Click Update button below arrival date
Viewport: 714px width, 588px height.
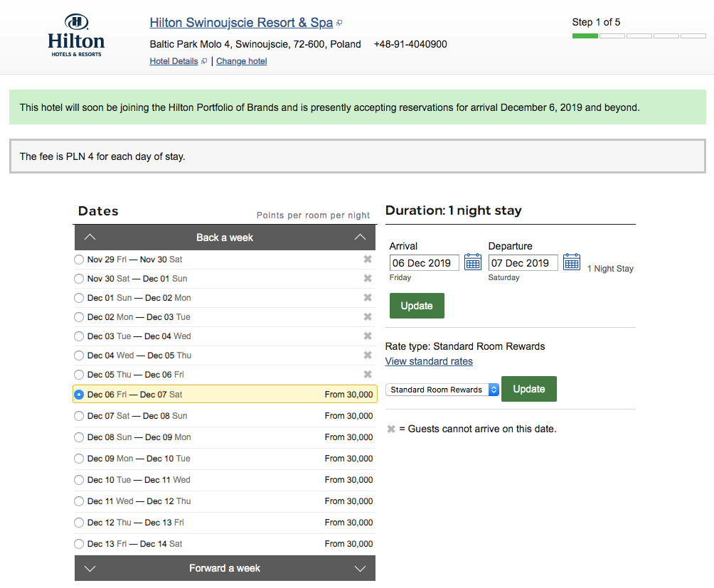tap(417, 306)
